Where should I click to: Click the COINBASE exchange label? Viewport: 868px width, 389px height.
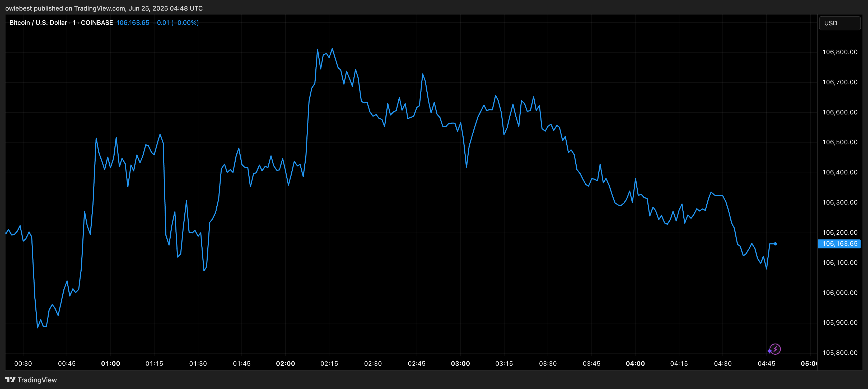(x=97, y=22)
